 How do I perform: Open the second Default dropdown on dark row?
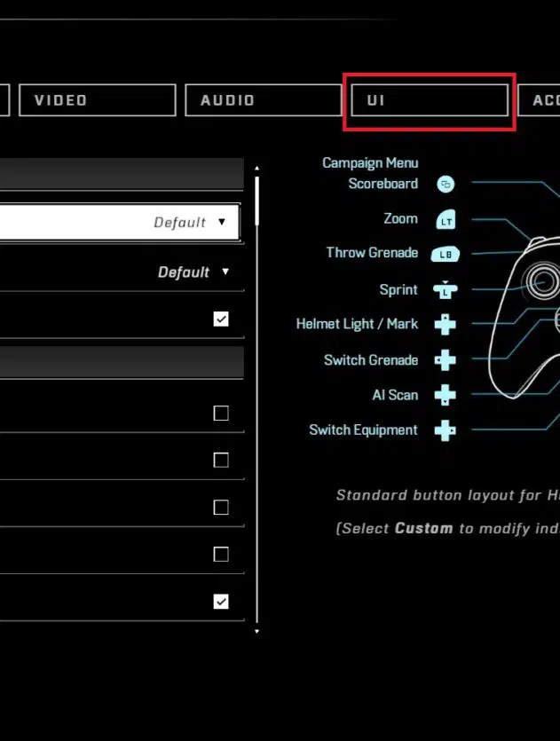(x=122, y=272)
